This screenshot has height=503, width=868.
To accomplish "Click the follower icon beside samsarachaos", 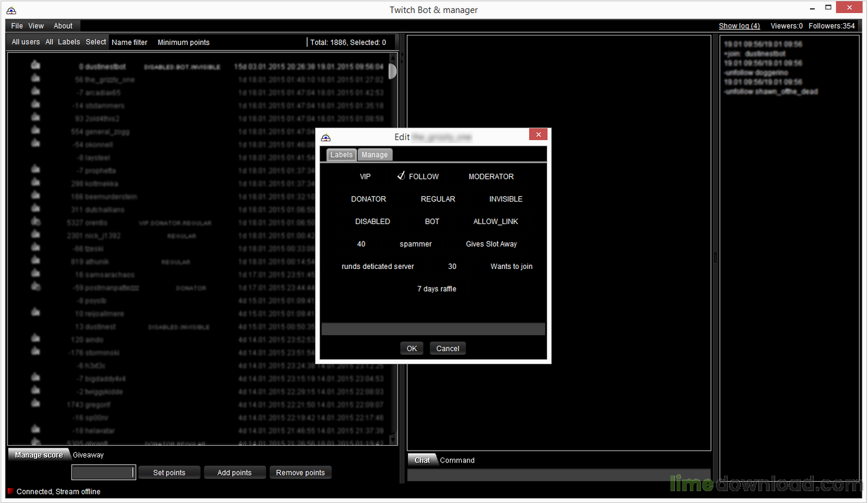I will pos(36,273).
